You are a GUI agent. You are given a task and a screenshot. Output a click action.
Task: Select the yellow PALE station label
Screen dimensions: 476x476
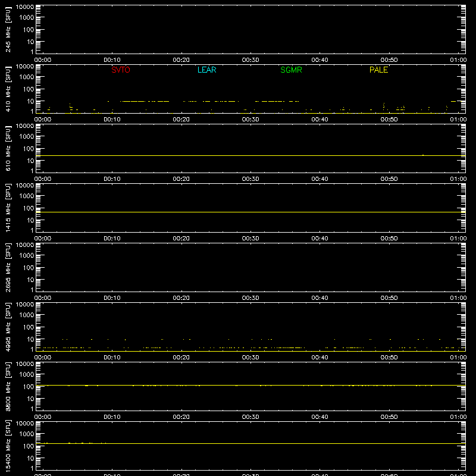[378, 70]
